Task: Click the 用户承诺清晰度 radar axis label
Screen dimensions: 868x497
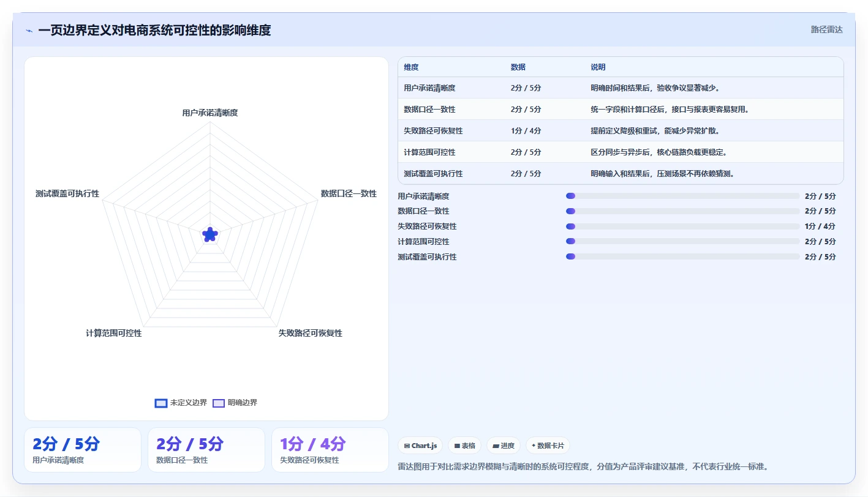Action: (210, 113)
